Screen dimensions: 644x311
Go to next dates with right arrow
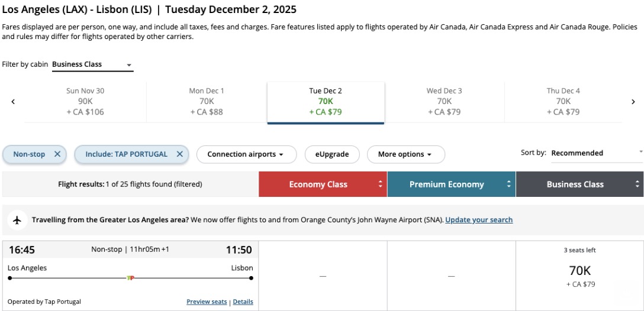(x=633, y=102)
